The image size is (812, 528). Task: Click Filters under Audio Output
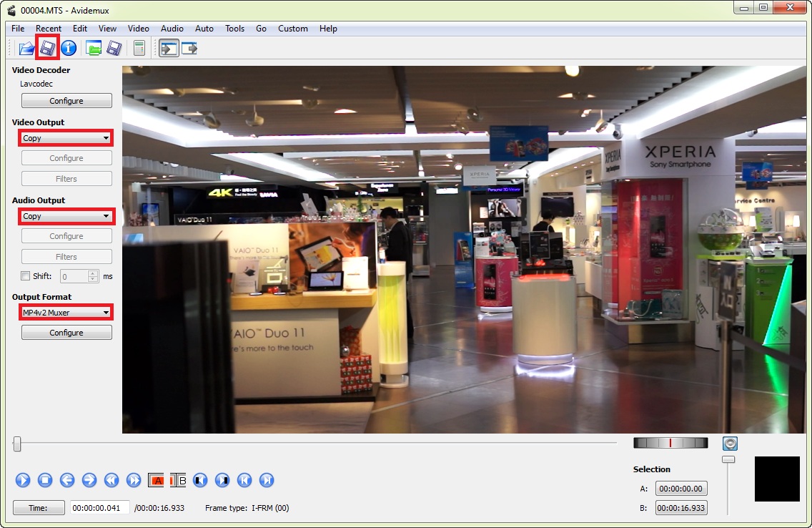(66, 256)
